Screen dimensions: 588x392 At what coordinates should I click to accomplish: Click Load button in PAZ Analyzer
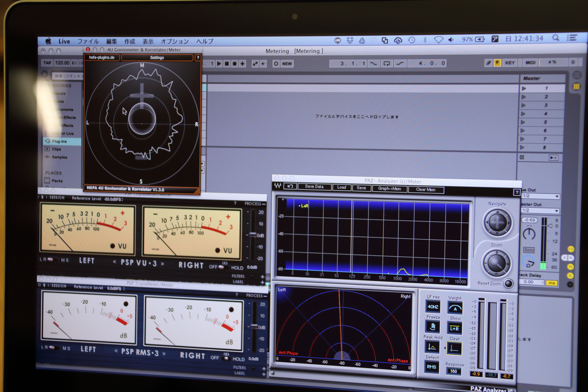(x=342, y=187)
